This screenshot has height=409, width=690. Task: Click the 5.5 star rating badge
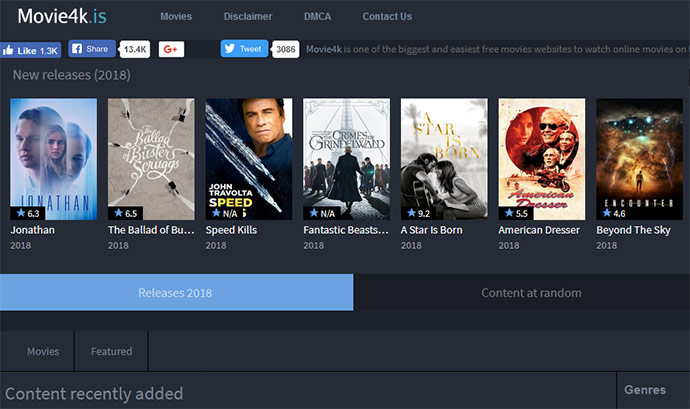pyautogui.click(x=516, y=214)
